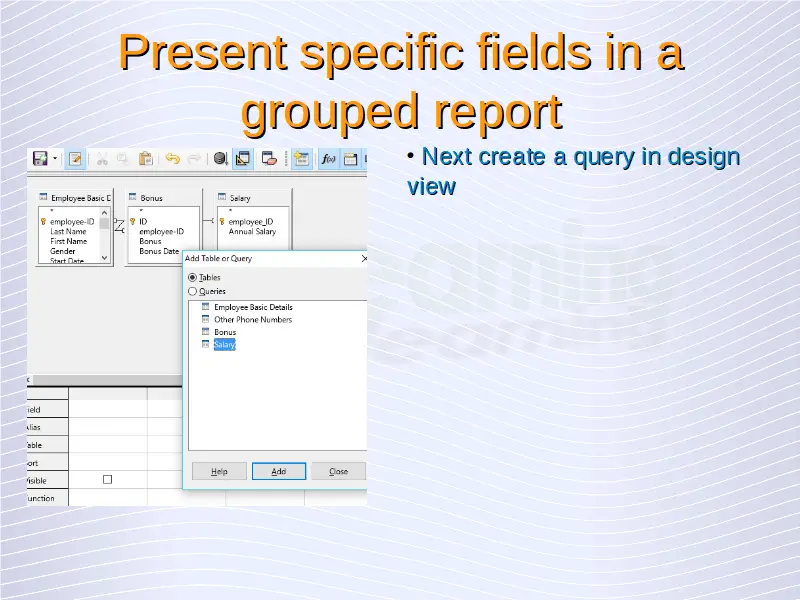Close Add Table or Query with the X
The width and height of the screenshot is (800, 600).
pos(364,259)
